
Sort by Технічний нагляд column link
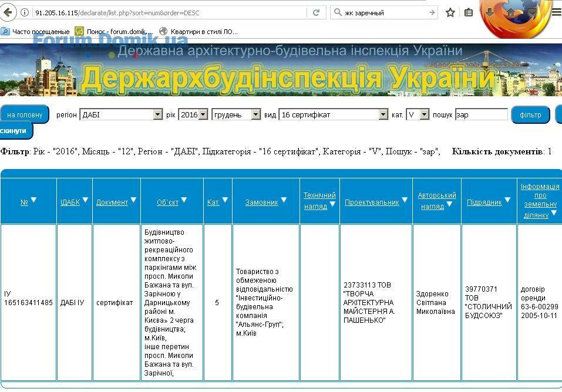point(319,201)
